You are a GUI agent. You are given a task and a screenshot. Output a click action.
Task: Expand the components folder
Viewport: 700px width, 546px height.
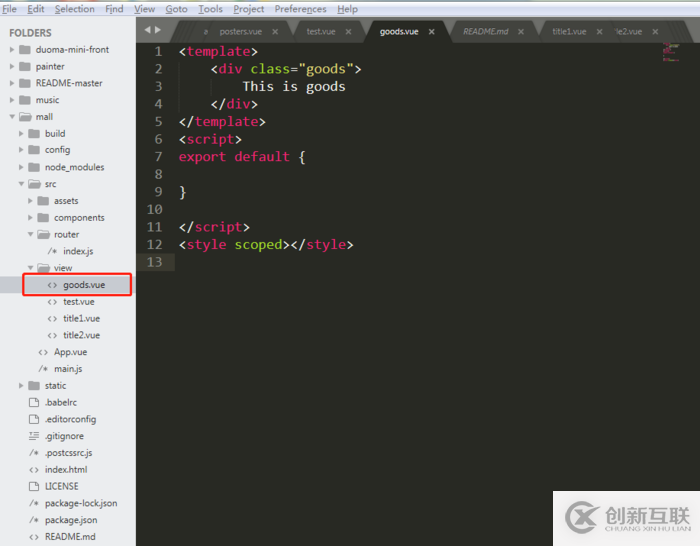[30, 217]
